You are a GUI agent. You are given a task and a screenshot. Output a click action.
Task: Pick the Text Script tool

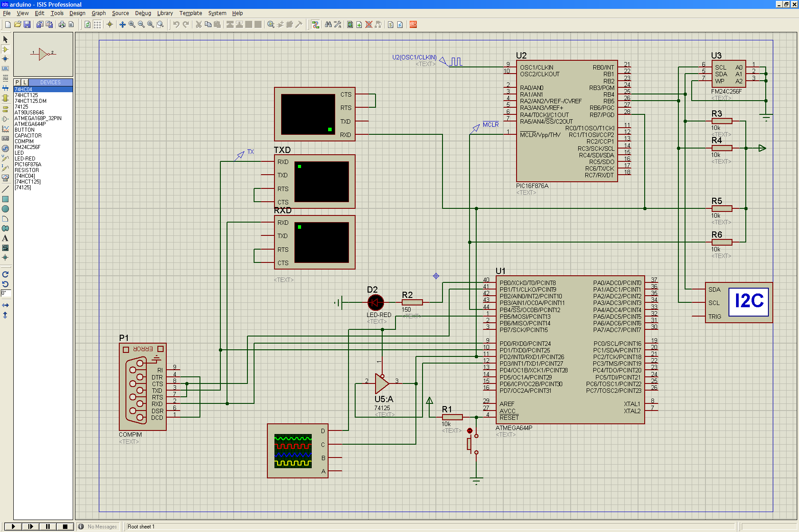(x=5, y=78)
